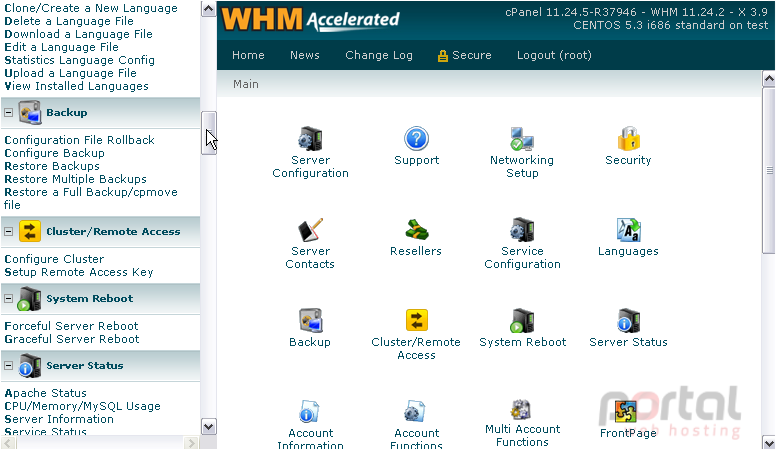
Task: Open Restore Multiple Backups link
Action: tap(75, 179)
